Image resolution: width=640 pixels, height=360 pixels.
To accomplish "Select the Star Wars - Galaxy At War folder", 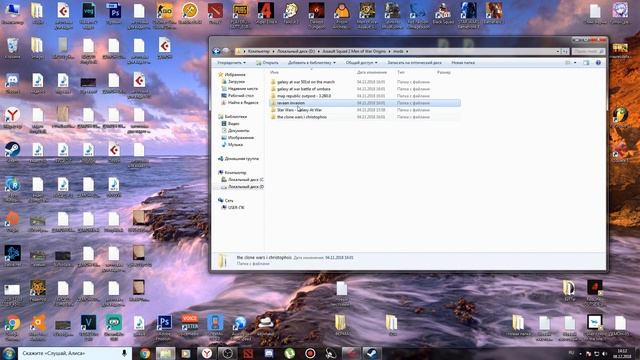I will point(299,110).
